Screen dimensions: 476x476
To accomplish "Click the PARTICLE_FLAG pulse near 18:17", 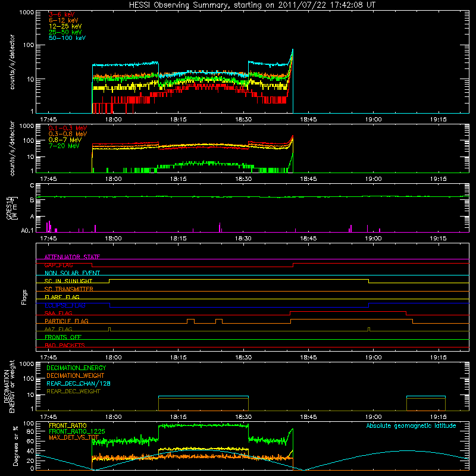I will 190,321.
